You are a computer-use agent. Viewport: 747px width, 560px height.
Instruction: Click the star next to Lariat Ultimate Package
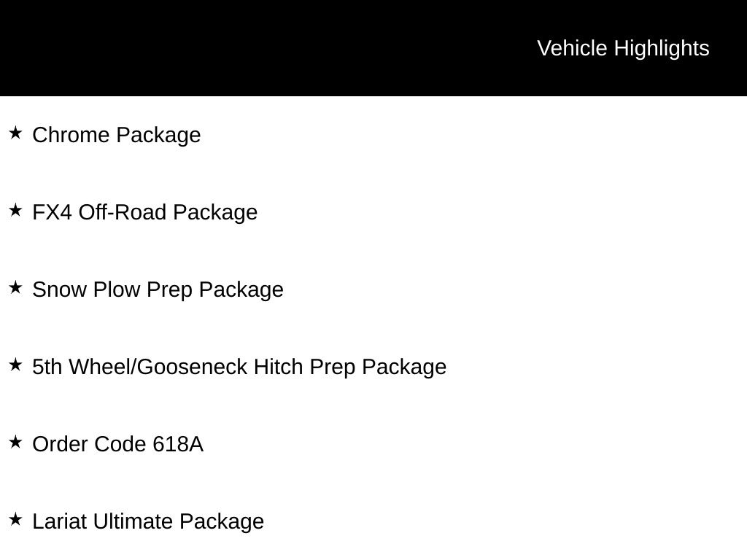(15, 519)
